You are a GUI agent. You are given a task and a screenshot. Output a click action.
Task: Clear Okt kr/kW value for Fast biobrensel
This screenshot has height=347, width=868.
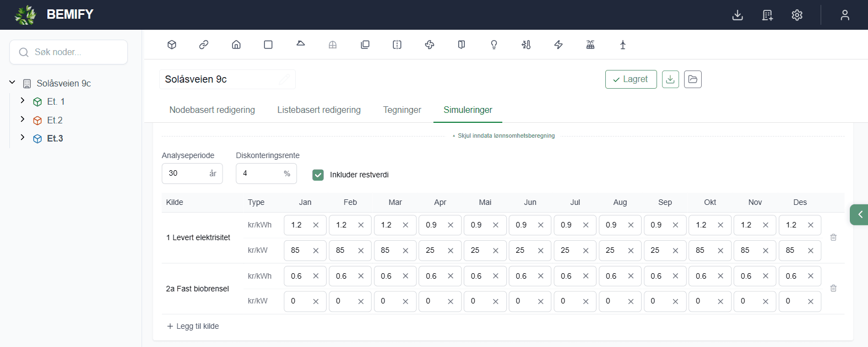[x=720, y=301]
